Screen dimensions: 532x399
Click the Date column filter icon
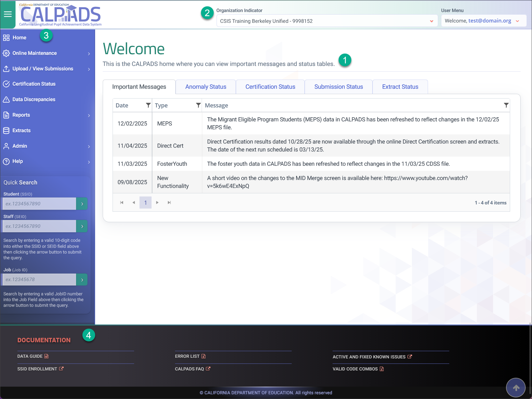[148, 105]
